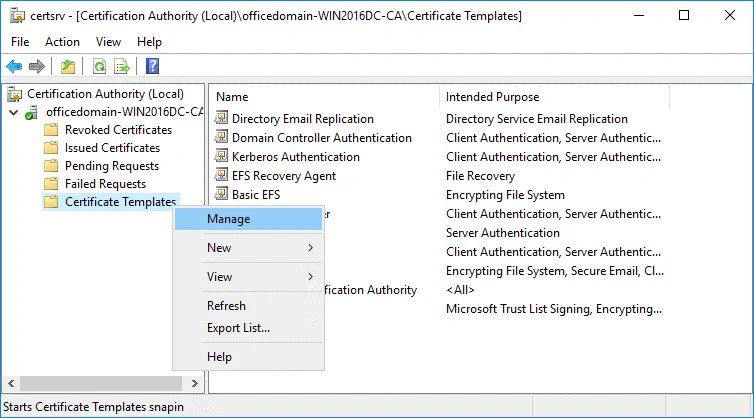This screenshot has height=418, width=754.
Task: Sort by the Intended Purpose column header
Action: 492,97
